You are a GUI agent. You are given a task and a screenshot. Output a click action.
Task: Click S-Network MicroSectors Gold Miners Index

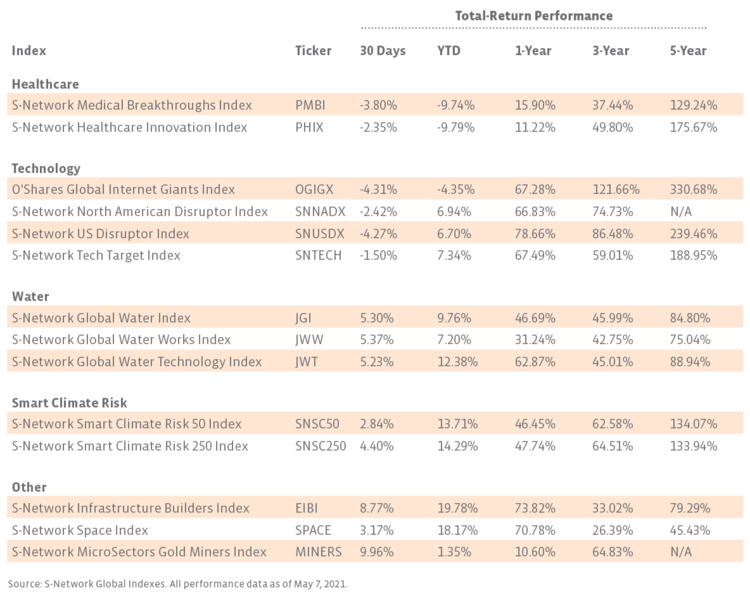pyautogui.click(x=139, y=551)
